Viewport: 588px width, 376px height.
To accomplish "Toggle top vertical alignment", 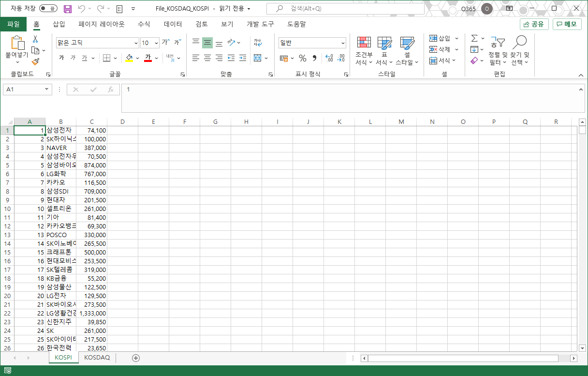I will [196, 43].
